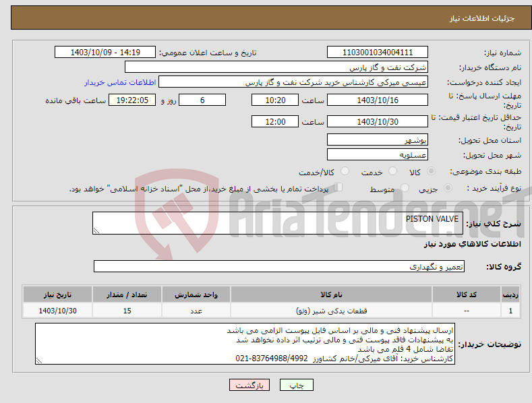Viewport: 532px width, 403px height.
Task: Click the ردیف column header
Action: [510, 294]
